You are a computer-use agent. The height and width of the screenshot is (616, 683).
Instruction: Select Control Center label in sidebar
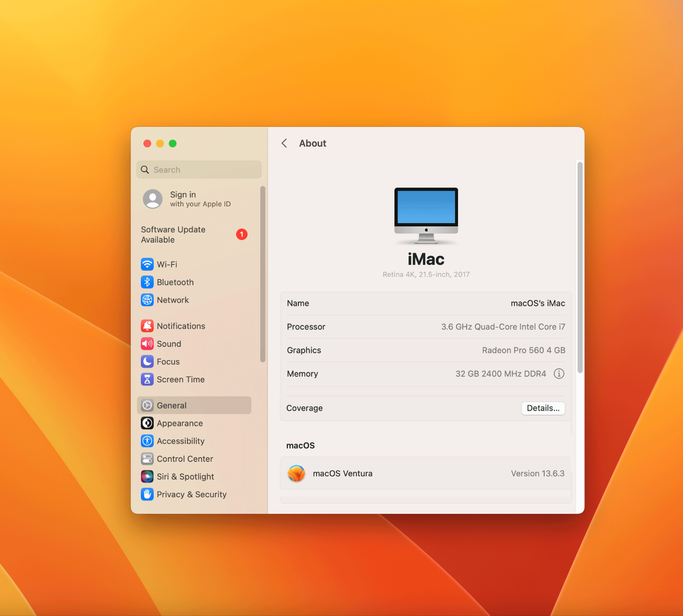(x=185, y=459)
